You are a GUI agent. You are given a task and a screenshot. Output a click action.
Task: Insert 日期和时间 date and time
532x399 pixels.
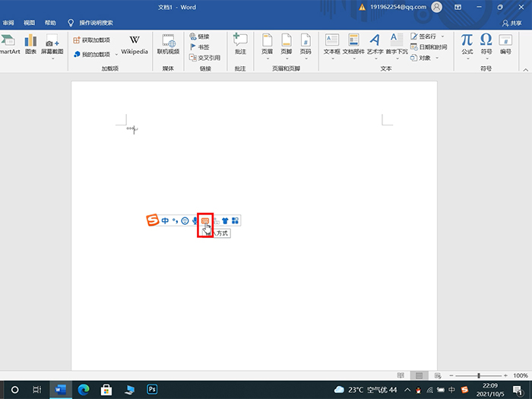tap(429, 47)
